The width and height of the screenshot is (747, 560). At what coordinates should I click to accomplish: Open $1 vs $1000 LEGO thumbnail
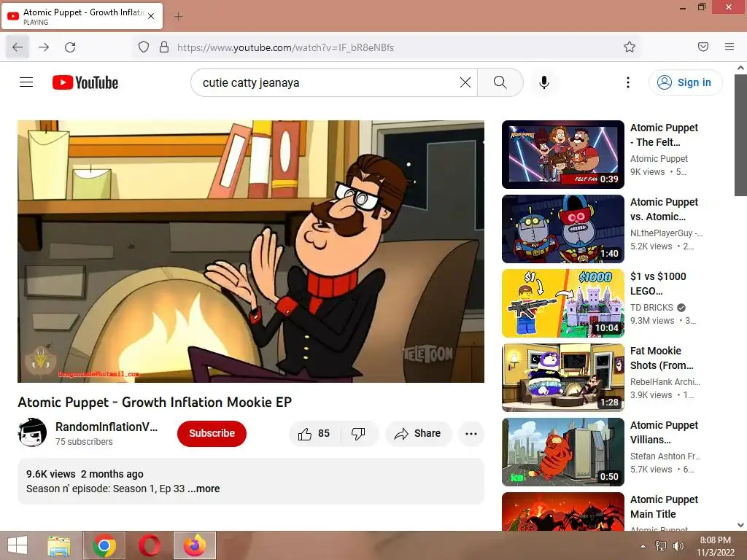pyautogui.click(x=563, y=303)
